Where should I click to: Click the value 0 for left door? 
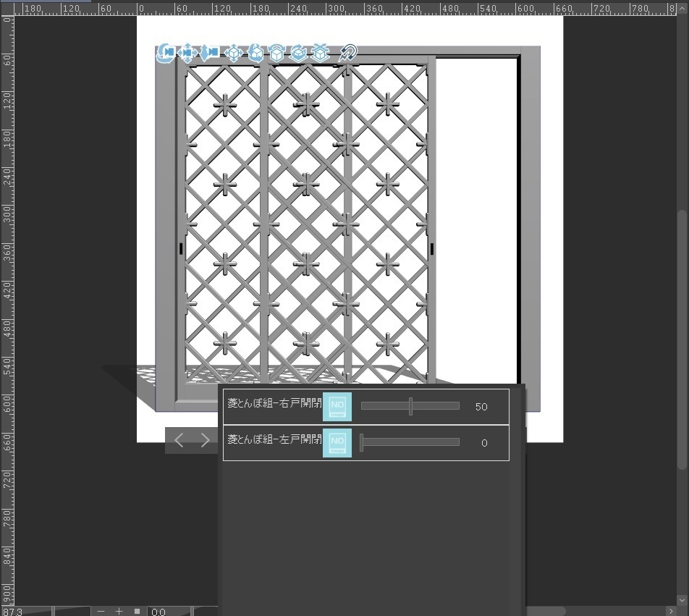(x=484, y=443)
